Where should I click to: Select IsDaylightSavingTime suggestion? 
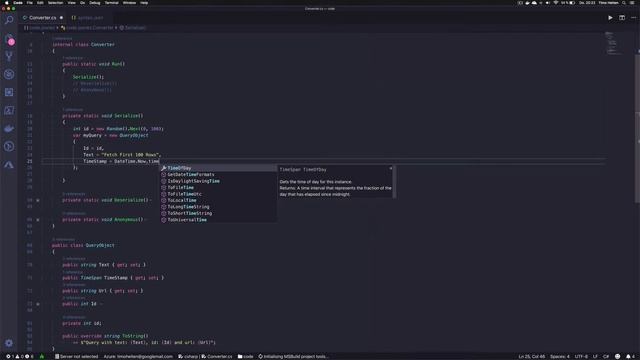tap(218, 181)
